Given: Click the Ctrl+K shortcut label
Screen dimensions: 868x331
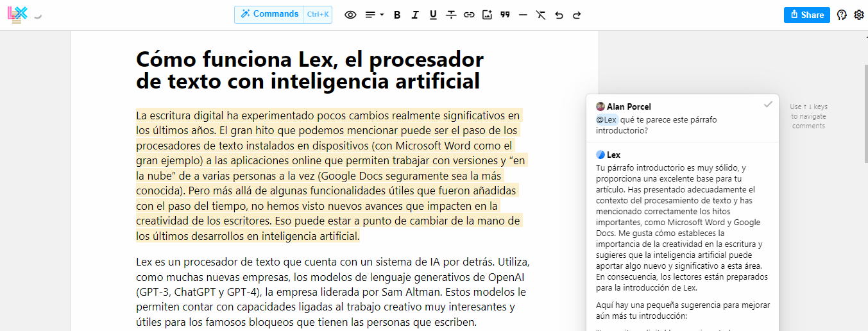Looking at the screenshot, I should [318, 14].
